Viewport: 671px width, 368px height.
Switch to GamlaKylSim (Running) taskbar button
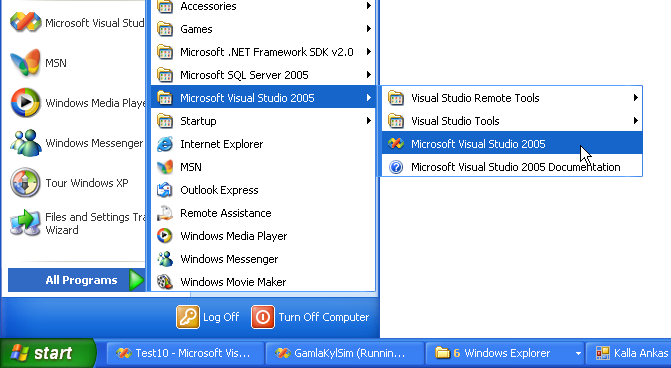pos(344,353)
